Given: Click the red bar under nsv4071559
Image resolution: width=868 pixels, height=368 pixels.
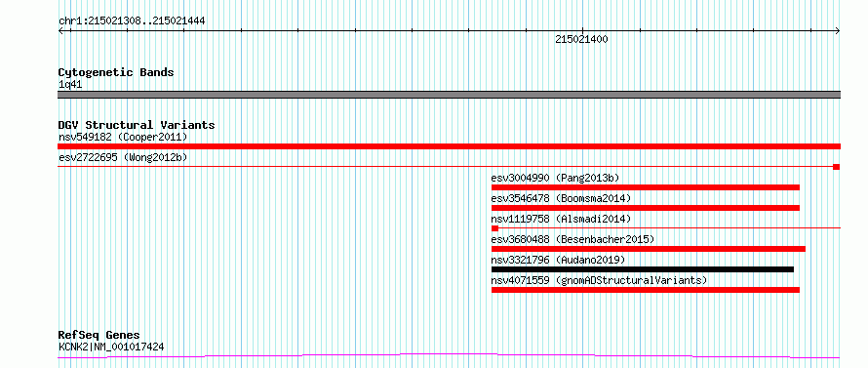Looking at the screenshot, I should [x=646, y=290].
